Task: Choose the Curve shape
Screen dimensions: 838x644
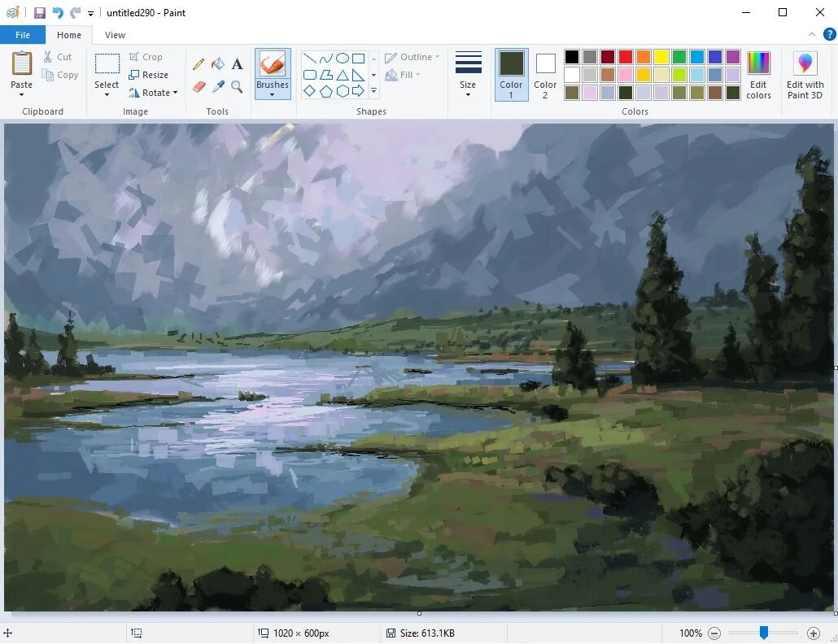Action: (x=326, y=59)
